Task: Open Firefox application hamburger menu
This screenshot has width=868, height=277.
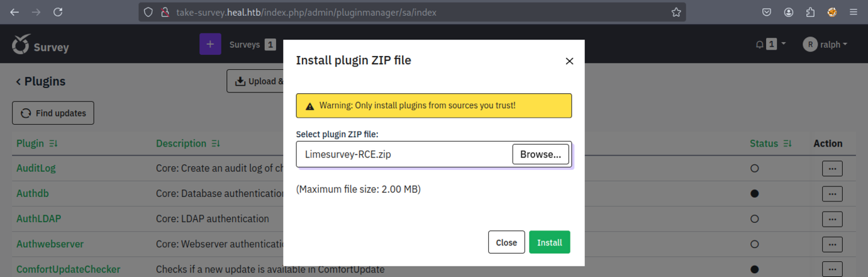Action: tap(854, 12)
